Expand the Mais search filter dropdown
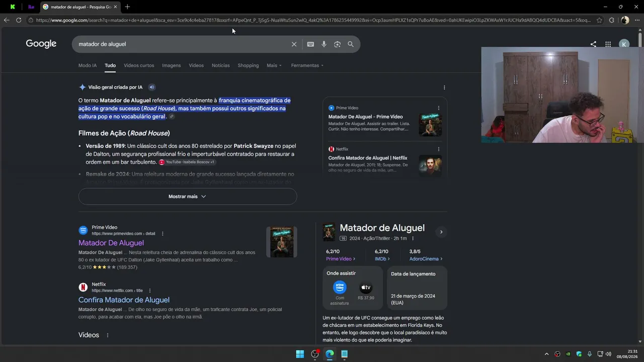The width and height of the screenshot is (644, 362). tap(274, 65)
